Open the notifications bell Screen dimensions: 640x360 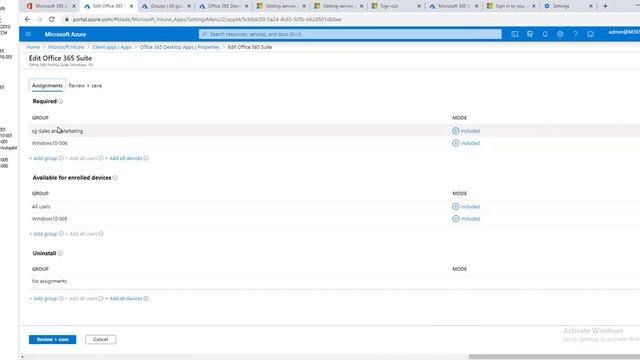[x=545, y=34]
